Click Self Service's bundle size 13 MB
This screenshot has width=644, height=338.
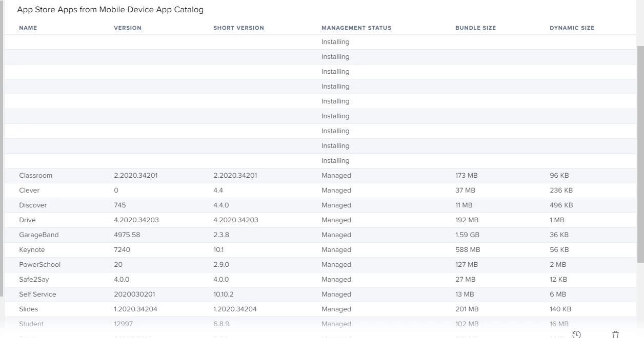(x=465, y=294)
